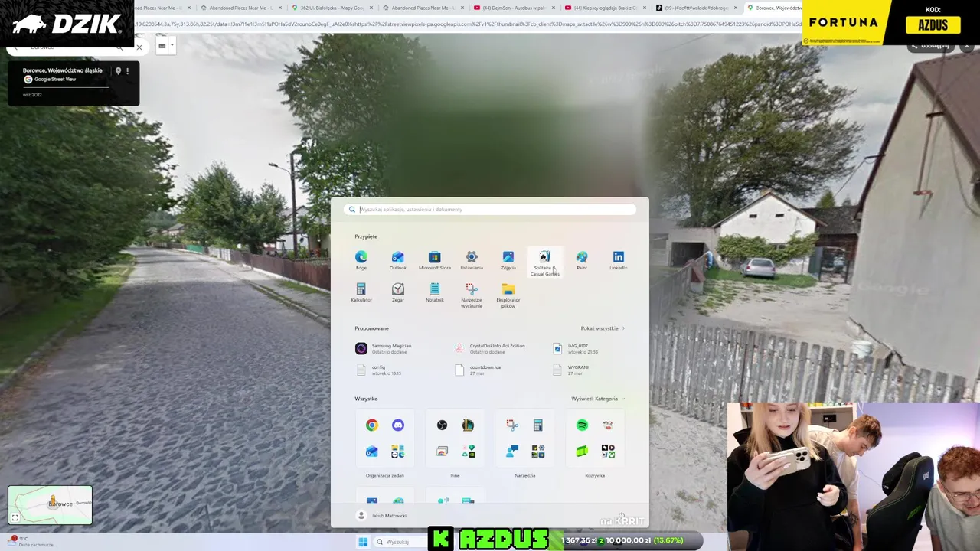Launch Narzędzie Wycinanie snipping tool
Screen dimensions: 980x551
[x=472, y=295]
